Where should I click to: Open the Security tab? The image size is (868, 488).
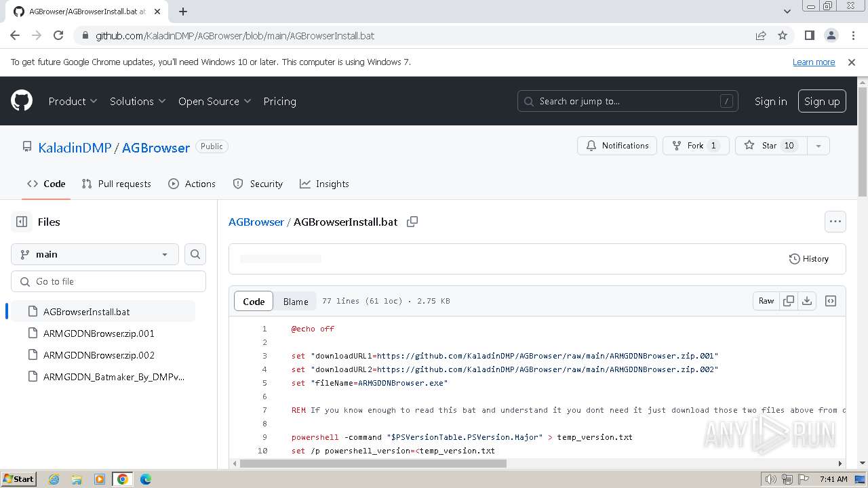pos(258,184)
